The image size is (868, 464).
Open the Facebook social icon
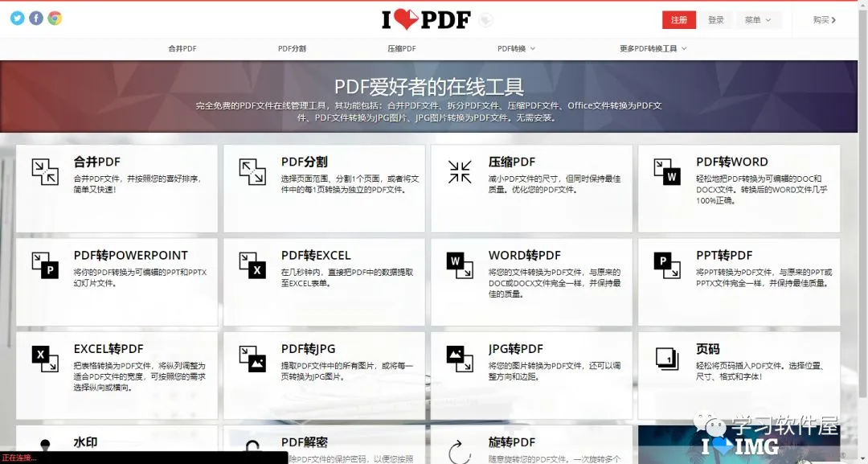[x=36, y=18]
